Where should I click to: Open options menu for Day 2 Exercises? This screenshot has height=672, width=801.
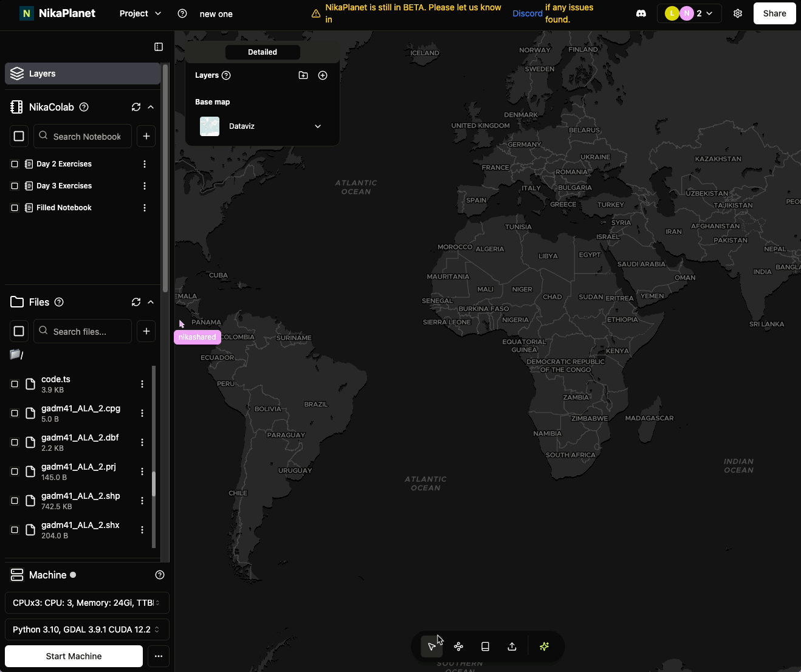[145, 164]
